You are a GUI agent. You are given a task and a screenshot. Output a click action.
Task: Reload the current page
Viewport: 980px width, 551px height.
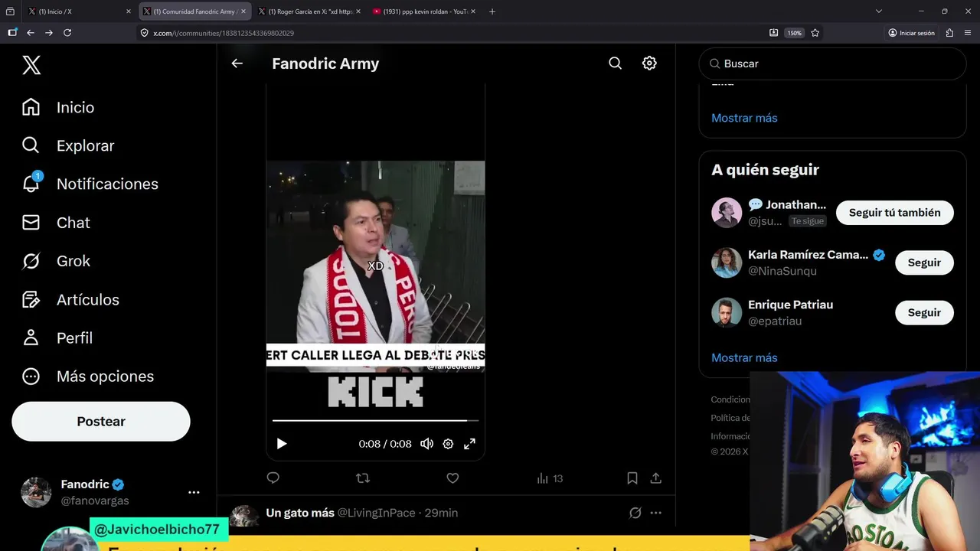67,33
